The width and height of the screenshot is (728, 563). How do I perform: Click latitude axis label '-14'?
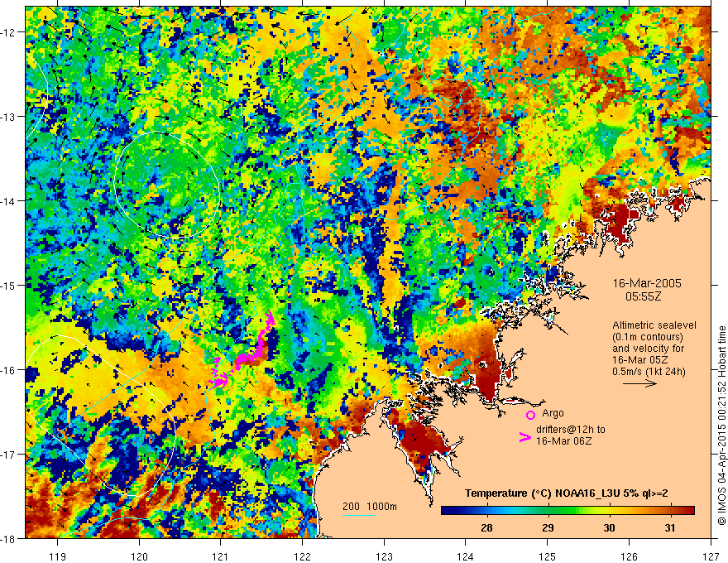pyautogui.click(x=8, y=201)
